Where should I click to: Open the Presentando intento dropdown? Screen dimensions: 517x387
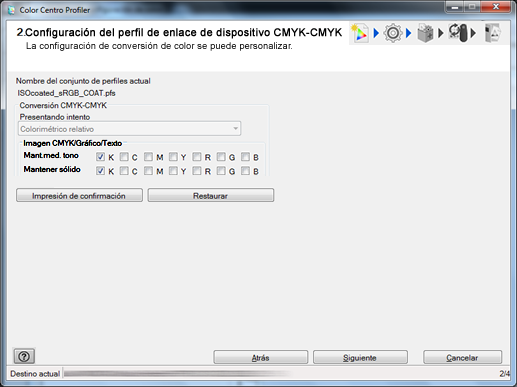pos(129,129)
